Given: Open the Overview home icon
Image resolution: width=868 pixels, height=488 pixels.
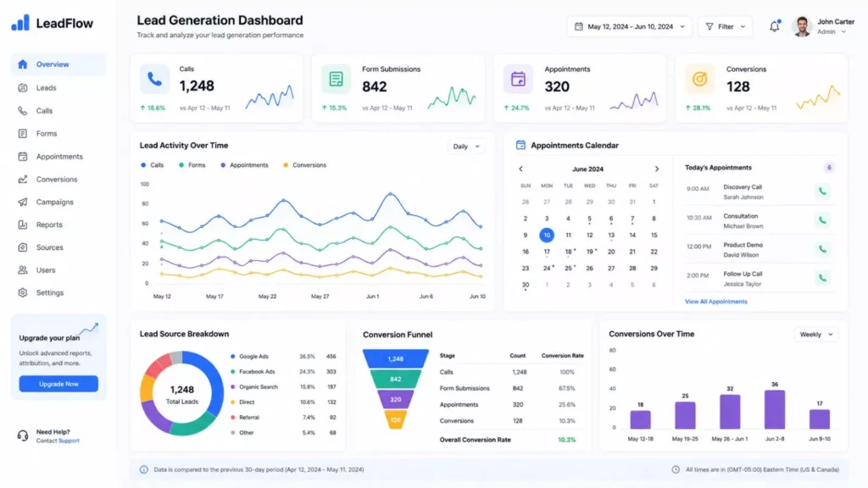Looking at the screenshot, I should tap(23, 64).
